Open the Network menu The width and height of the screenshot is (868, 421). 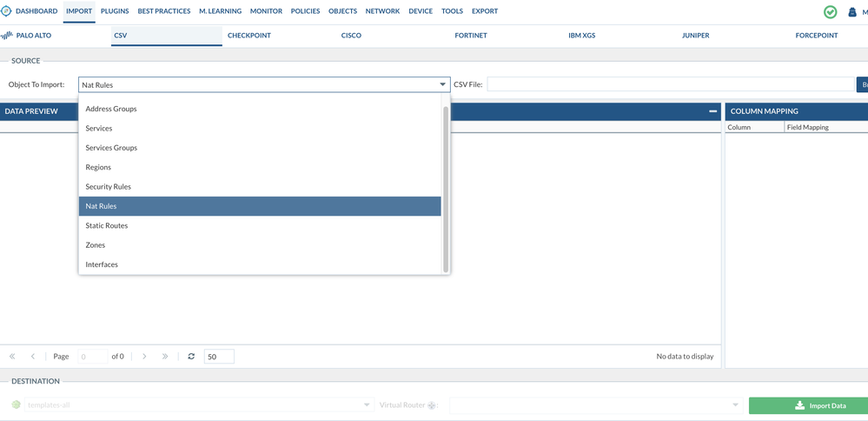(382, 11)
